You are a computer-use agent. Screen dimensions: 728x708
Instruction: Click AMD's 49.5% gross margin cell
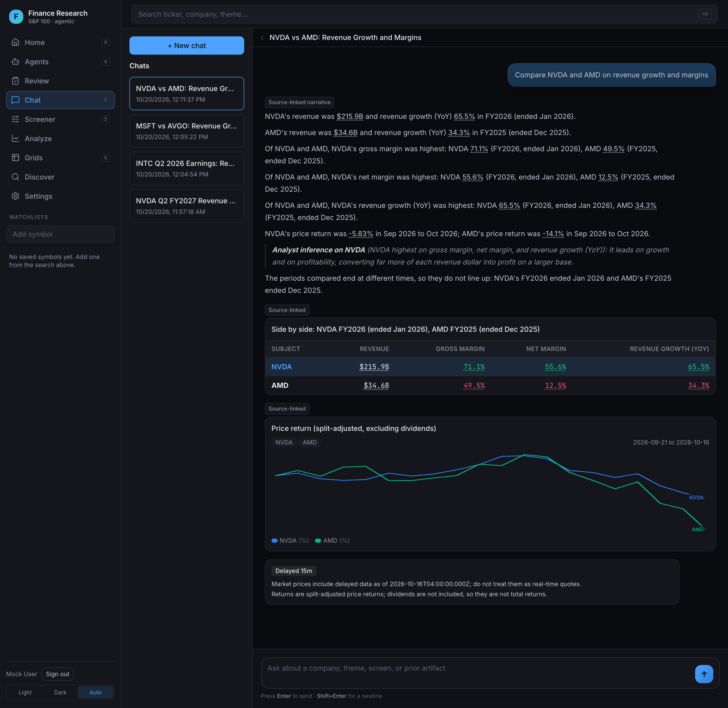pos(474,385)
